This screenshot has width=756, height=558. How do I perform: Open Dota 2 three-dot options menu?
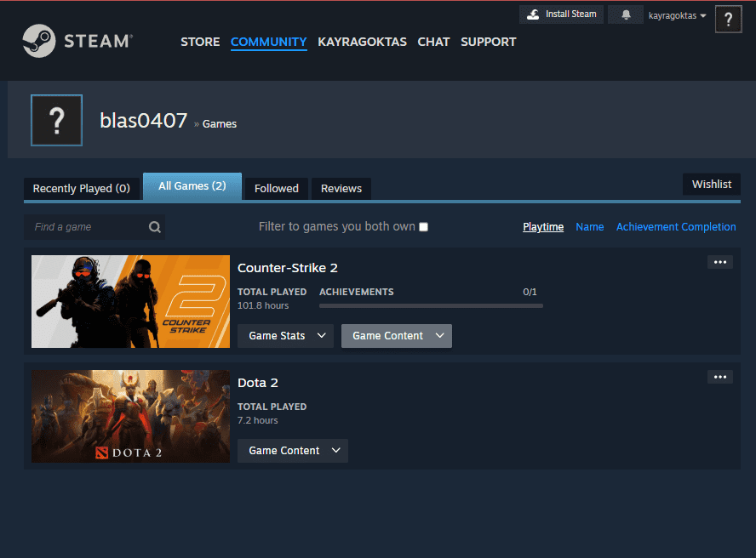tap(720, 377)
